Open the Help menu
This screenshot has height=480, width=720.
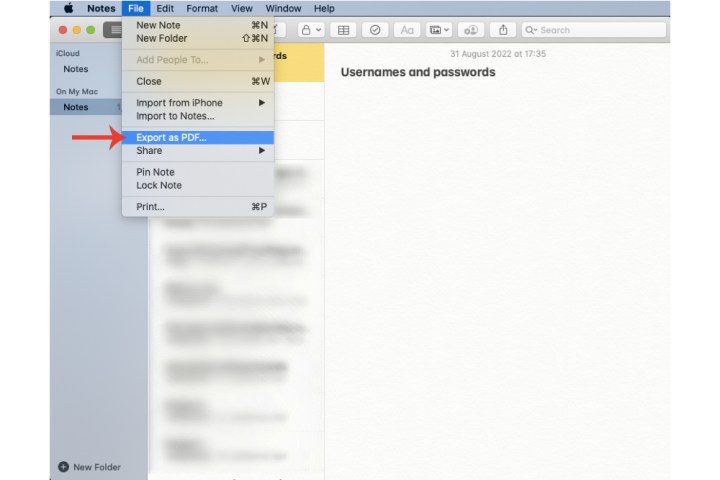pos(324,8)
